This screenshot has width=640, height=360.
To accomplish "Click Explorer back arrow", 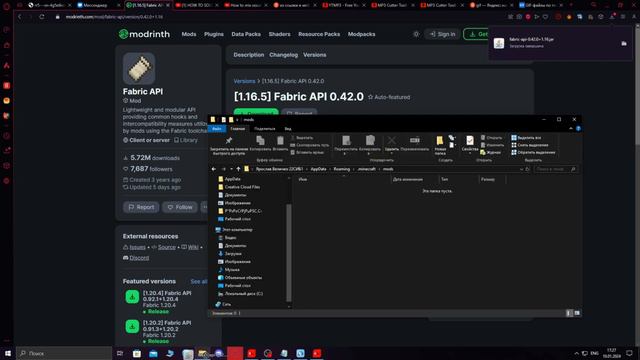I will click(x=213, y=169).
